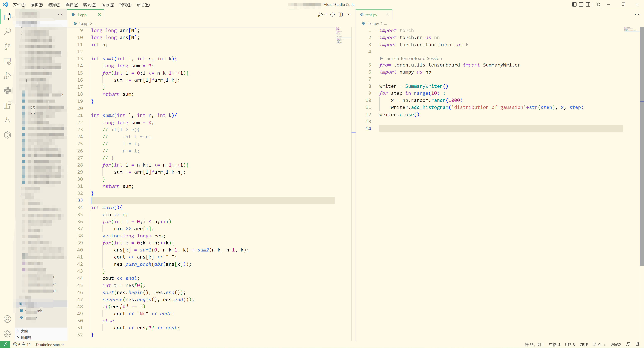
Task: Open the feedback icon in status bar
Action: click(x=628, y=344)
